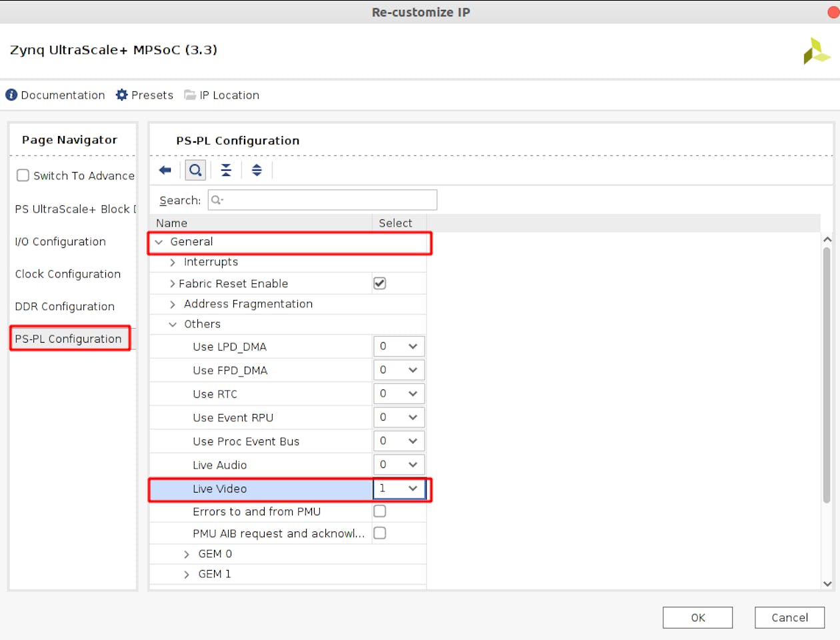Image resolution: width=840 pixels, height=640 pixels.
Task: Open the Presets menu
Action: click(152, 95)
